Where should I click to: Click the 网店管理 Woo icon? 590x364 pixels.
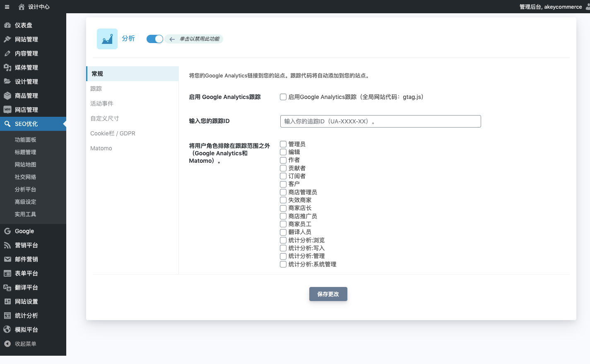coord(7,110)
